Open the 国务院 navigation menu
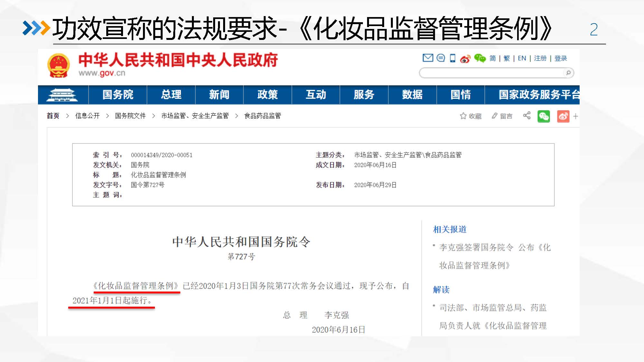Viewport: 644px width, 362px height. pos(118,95)
